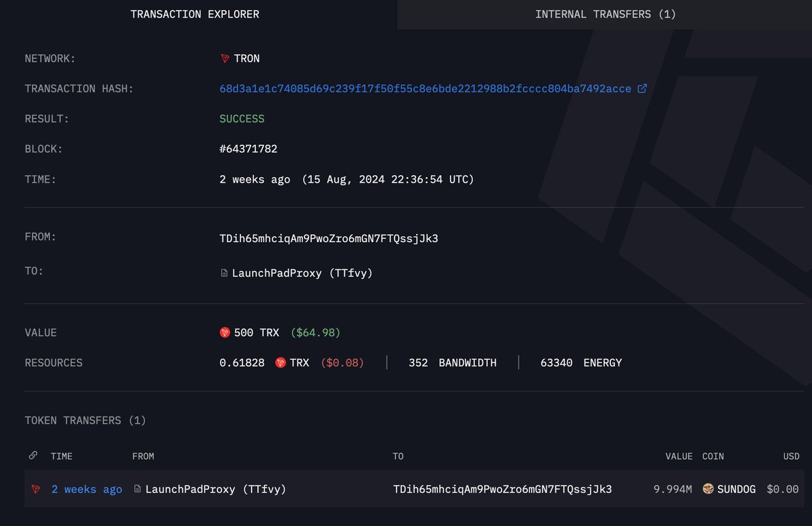Click the 63340 ENERGY value
This screenshot has height=526, width=812.
581,363
